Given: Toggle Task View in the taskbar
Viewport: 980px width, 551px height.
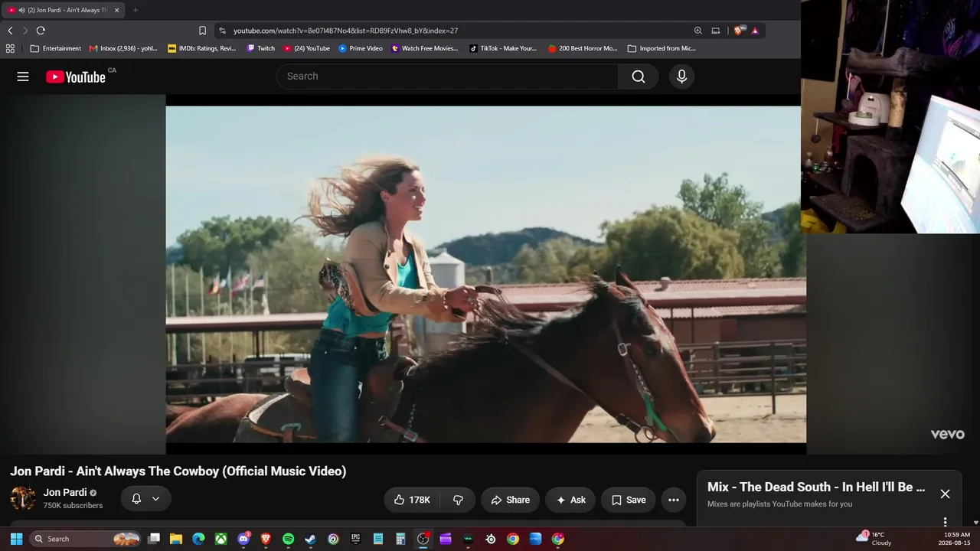Looking at the screenshot, I should pyautogui.click(x=154, y=539).
